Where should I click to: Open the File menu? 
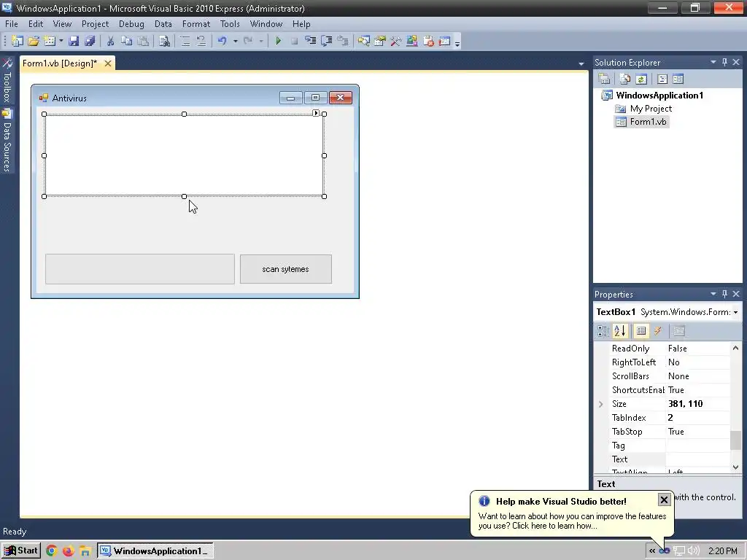(12, 24)
